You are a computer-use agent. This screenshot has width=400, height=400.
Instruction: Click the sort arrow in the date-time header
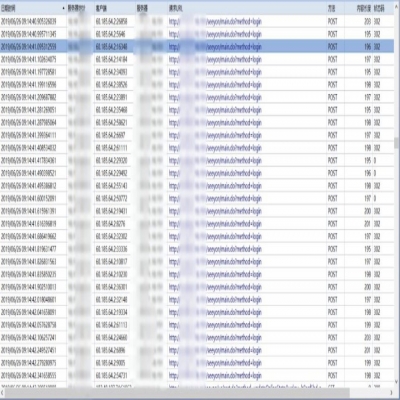coord(63,8)
